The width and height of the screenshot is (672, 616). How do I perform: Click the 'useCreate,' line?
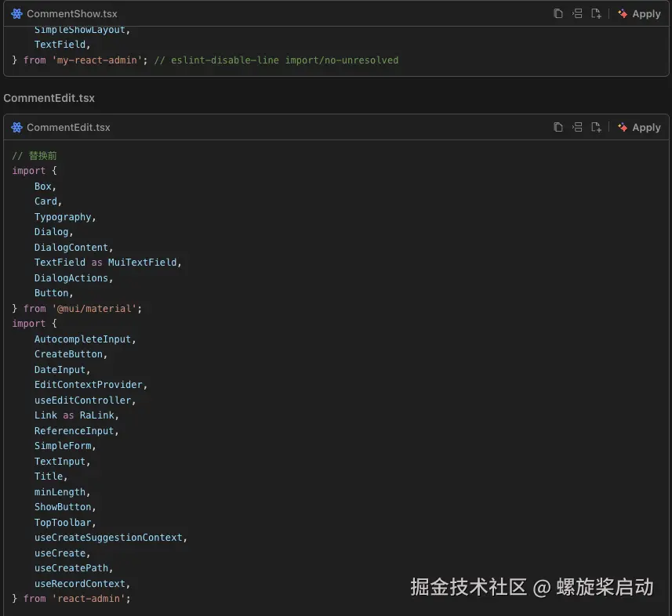(x=62, y=553)
